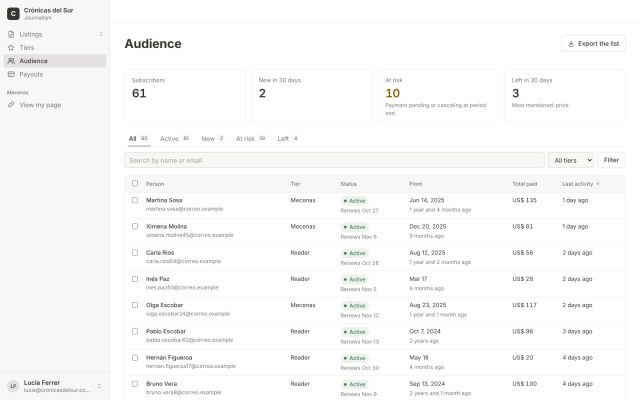
Task: Switch to the At risk tab
Action: [x=251, y=139]
